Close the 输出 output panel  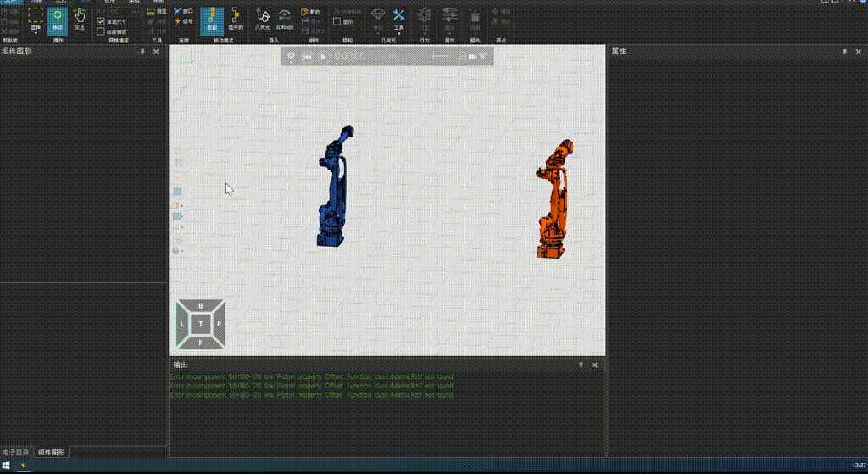pos(594,365)
